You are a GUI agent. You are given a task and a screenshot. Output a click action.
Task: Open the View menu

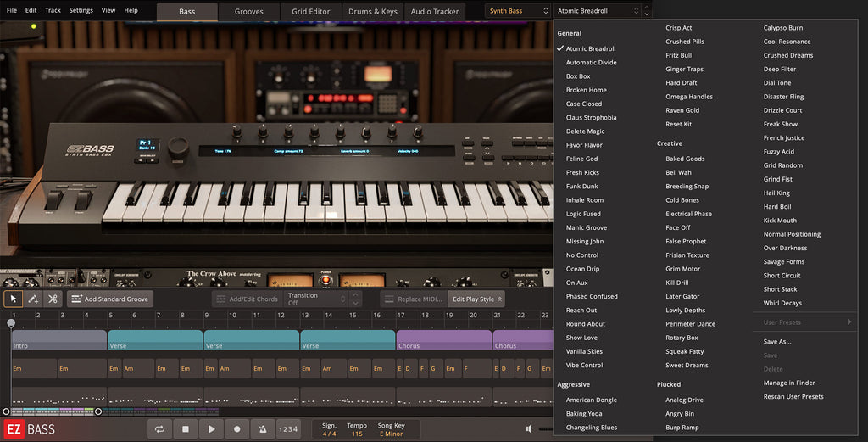click(108, 10)
